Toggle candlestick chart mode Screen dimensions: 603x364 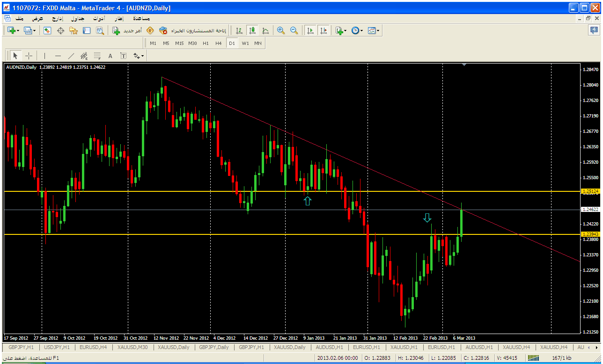click(x=252, y=30)
